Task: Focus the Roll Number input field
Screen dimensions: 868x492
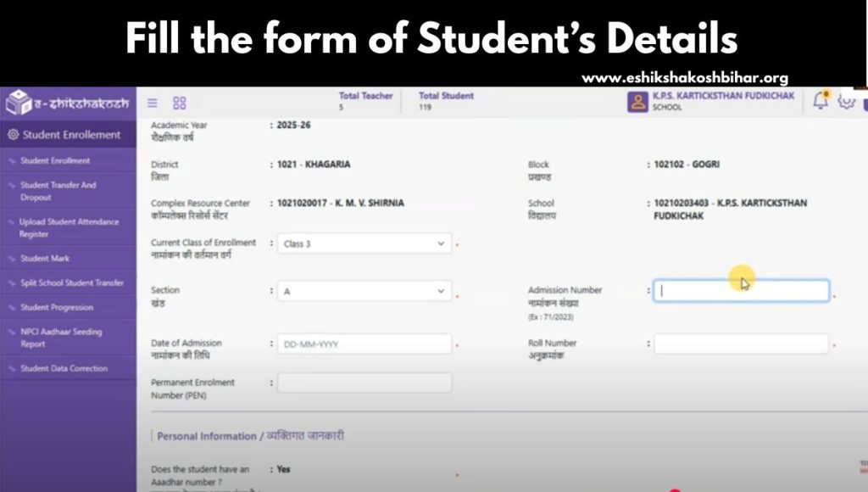Action: 741,344
